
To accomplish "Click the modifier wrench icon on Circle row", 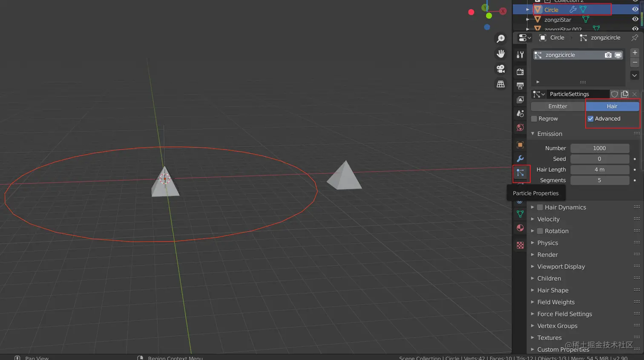I will [573, 9].
